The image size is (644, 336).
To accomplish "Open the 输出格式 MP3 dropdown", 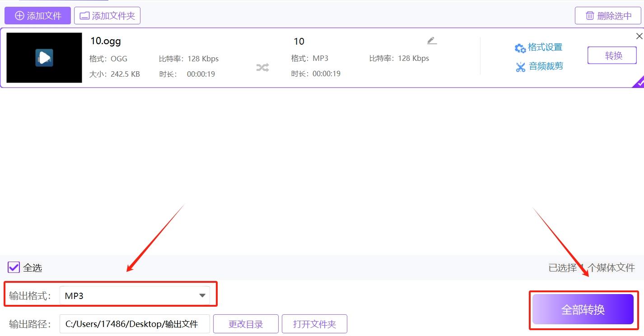I will (134, 295).
